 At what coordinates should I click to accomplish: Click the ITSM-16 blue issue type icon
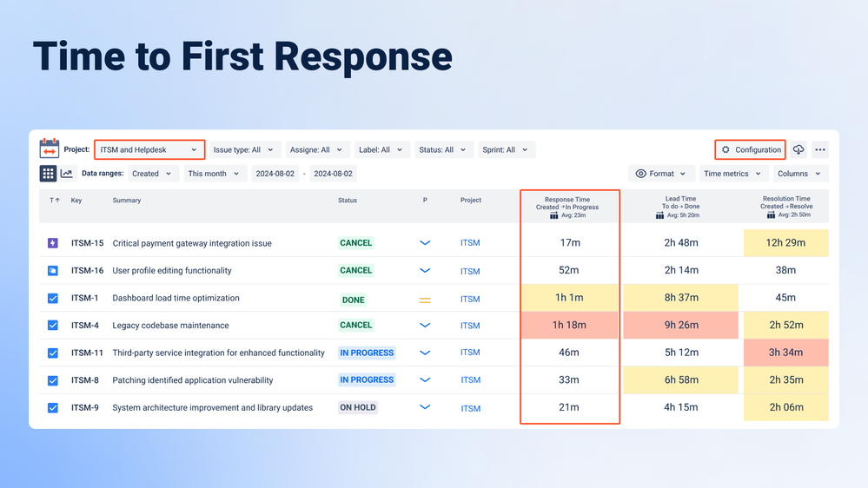pyautogui.click(x=53, y=271)
